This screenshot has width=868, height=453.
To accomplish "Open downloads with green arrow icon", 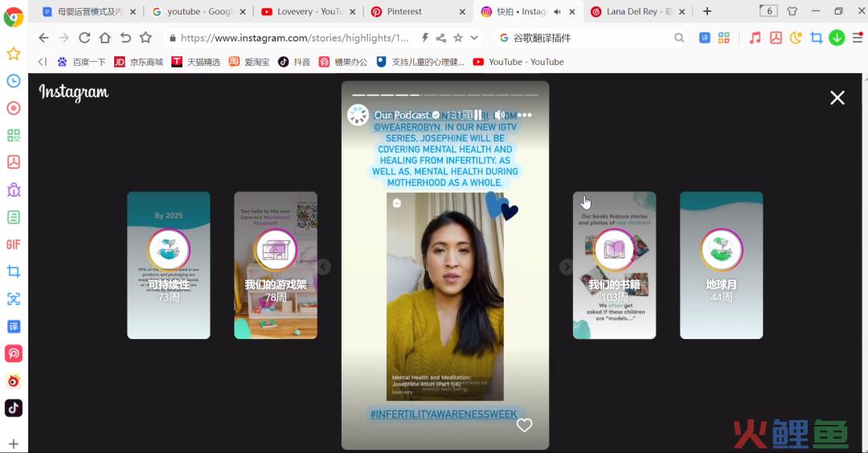I will tap(837, 38).
